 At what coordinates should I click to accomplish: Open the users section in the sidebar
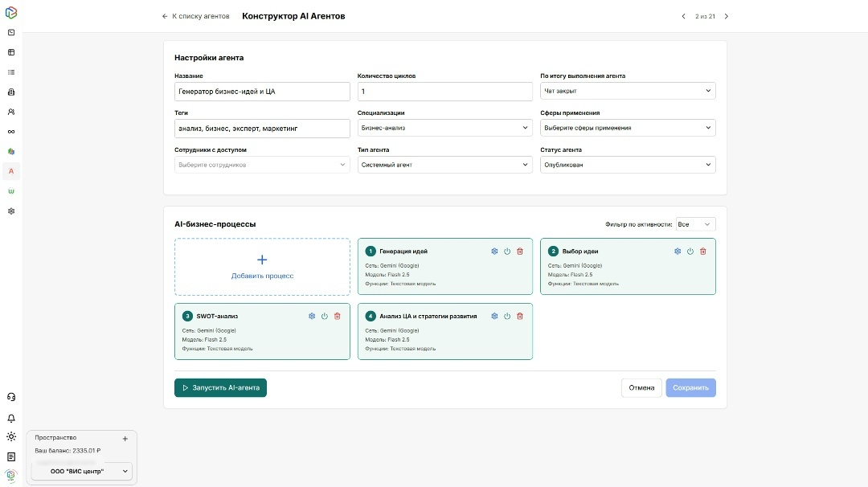[x=11, y=112]
